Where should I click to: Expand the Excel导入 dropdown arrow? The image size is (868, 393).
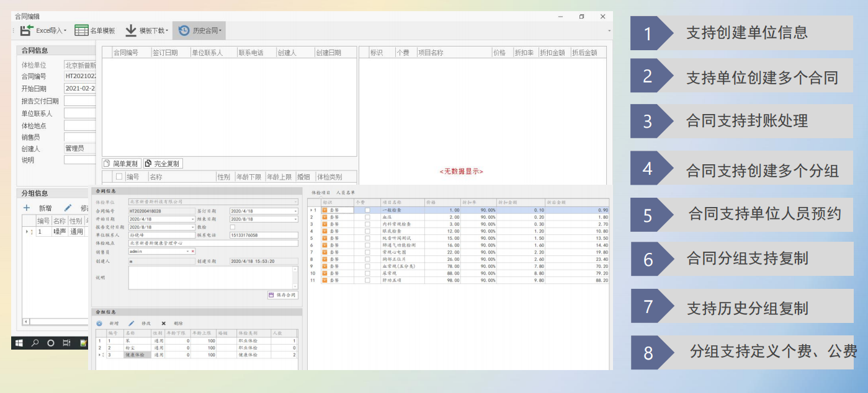65,31
